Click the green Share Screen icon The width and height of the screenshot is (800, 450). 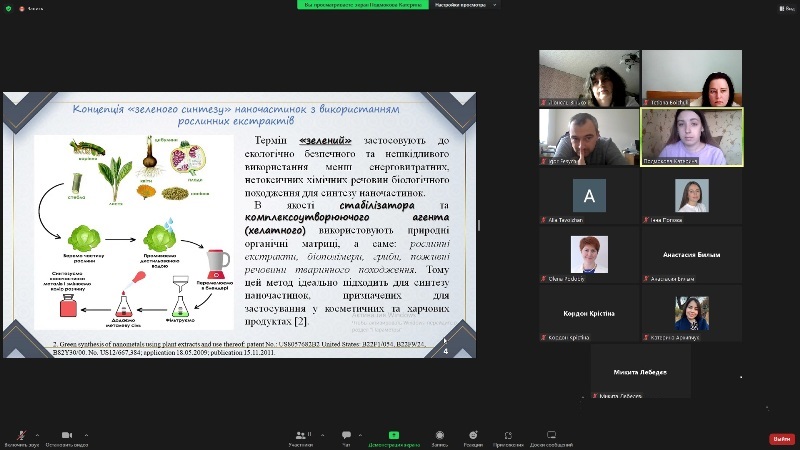coord(394,435)
